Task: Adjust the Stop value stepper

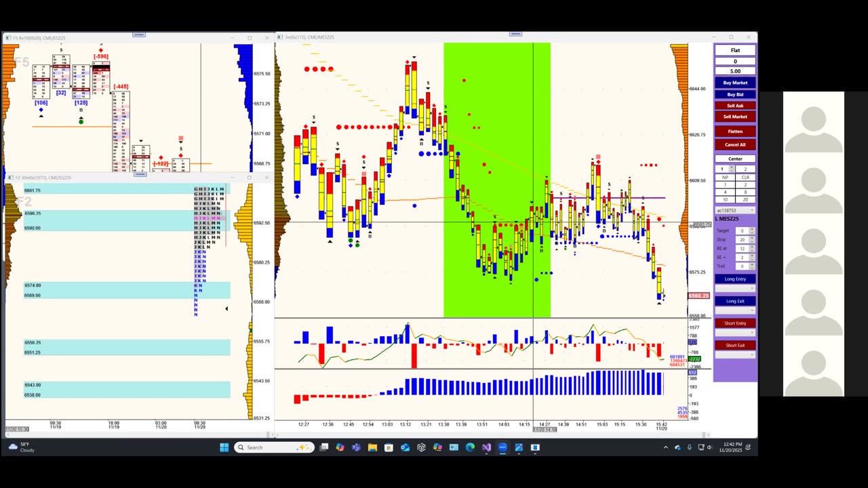Action: tap(751, 239)
